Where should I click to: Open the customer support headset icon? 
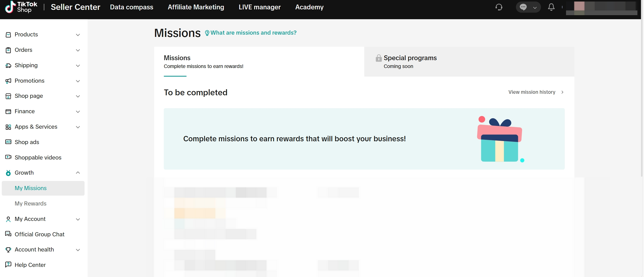click(499, 7)
